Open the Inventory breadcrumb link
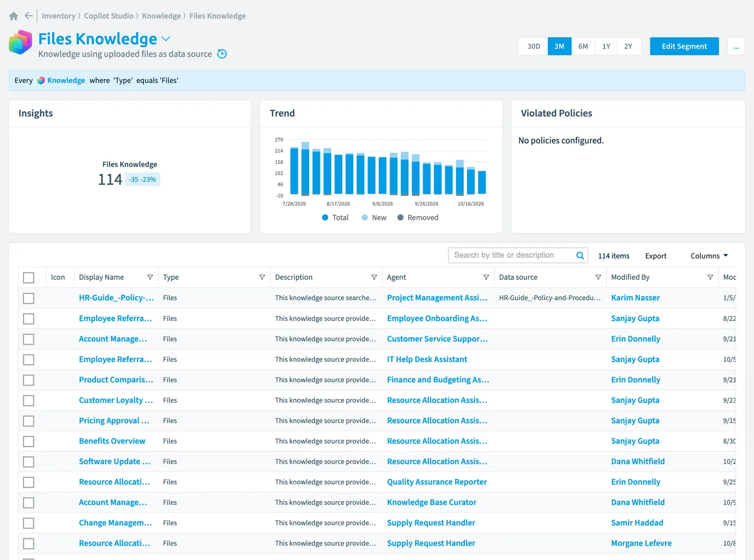The height and width of the screenshot is (560, 754). click(x=58, y=16)
